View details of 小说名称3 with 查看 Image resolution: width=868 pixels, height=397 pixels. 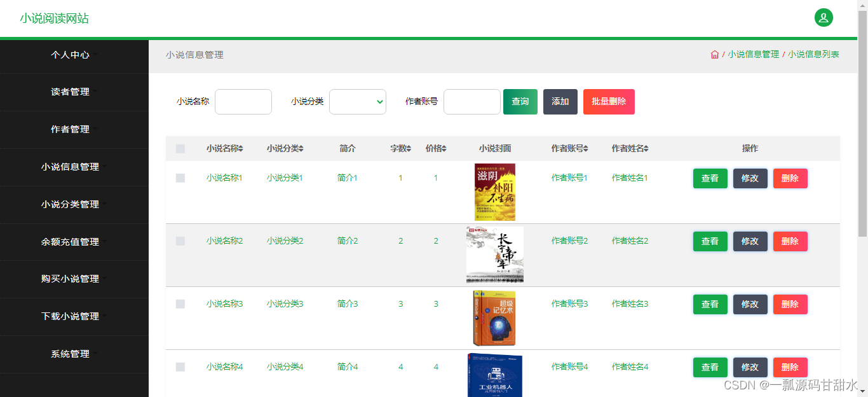tap(710, 304)
